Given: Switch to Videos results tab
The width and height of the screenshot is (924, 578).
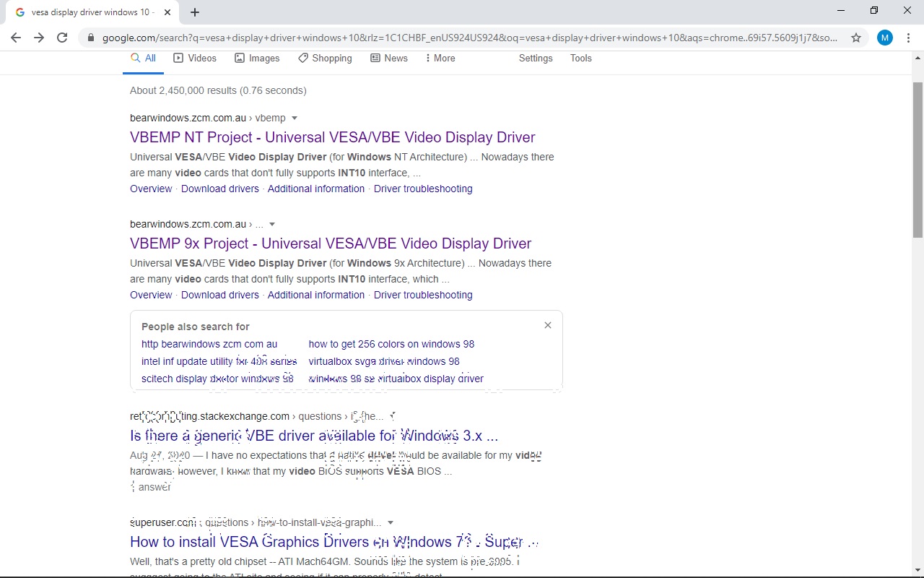Looking at the screenshot, I should [x=195, y=59].
